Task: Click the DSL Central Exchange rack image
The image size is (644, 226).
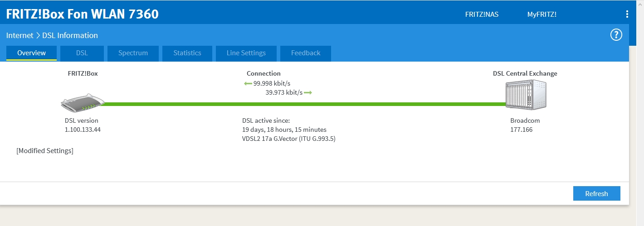Action: coord(526,95)
